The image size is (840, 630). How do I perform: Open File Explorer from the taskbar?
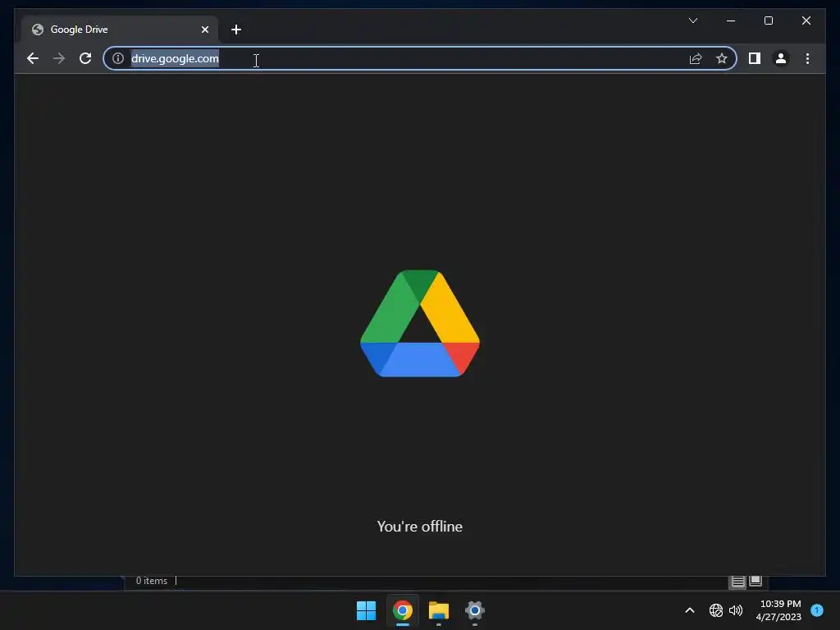coord(438,610)
